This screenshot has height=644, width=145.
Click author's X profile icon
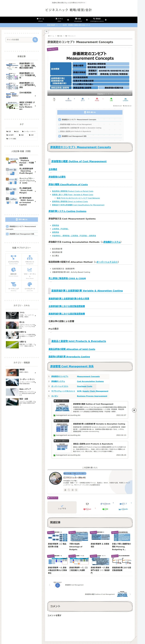[x=69, y=490]
